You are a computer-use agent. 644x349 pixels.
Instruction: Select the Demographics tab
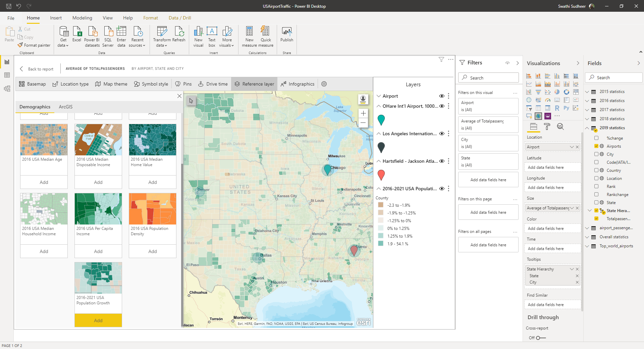point(35,107)
